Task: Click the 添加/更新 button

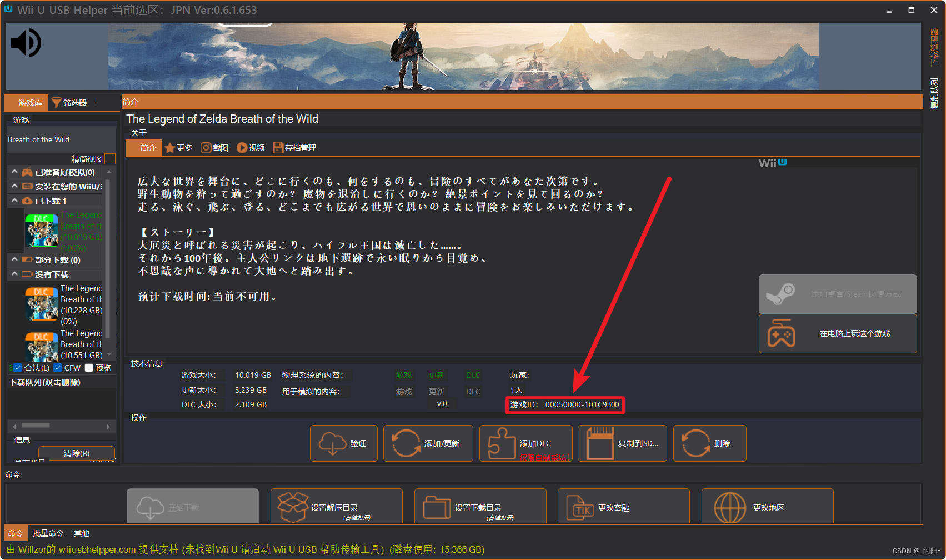Action: 428,443
